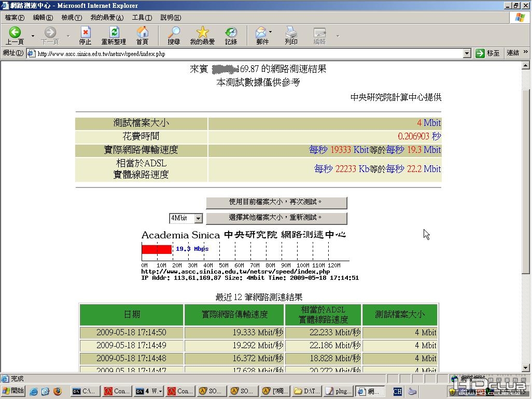Open the Forward button history dropdown arrow
The image size is (532, 399).
(68, 36)
